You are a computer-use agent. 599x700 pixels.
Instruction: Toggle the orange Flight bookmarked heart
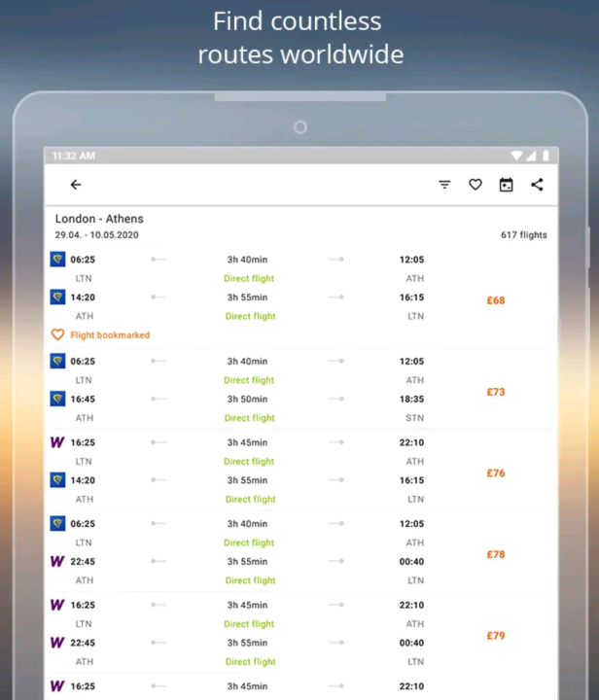[x=57, y=334]
